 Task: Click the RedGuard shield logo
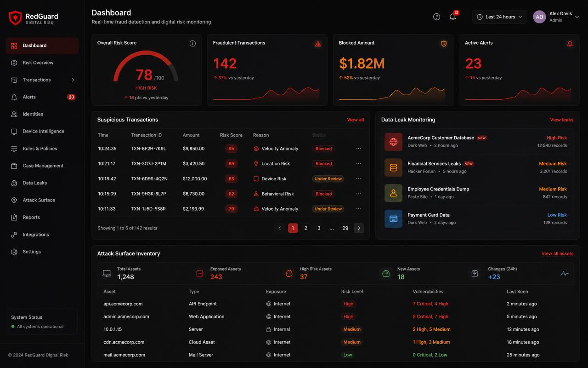tap(15, 18)
